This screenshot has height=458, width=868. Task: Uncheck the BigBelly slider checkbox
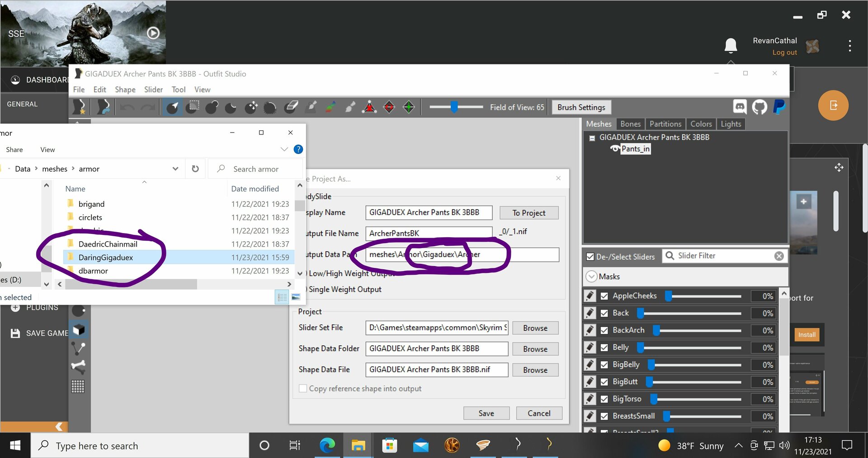pos(604,365)
